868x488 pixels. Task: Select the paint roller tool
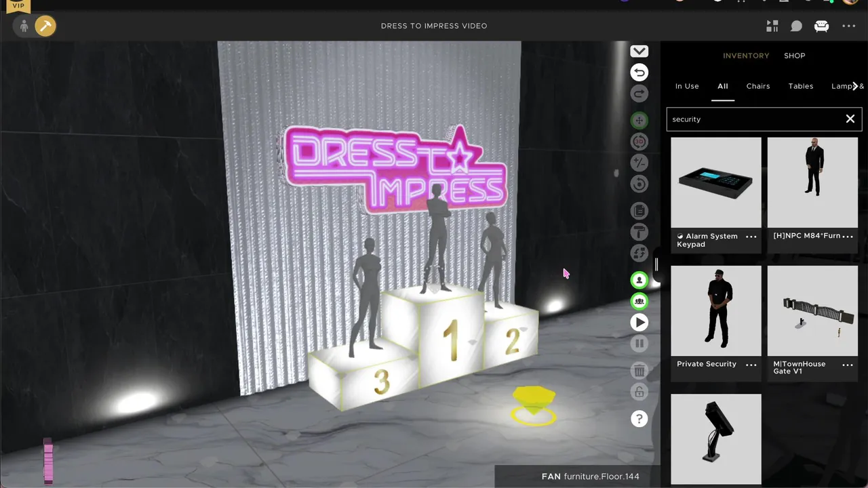coord(639,232)
